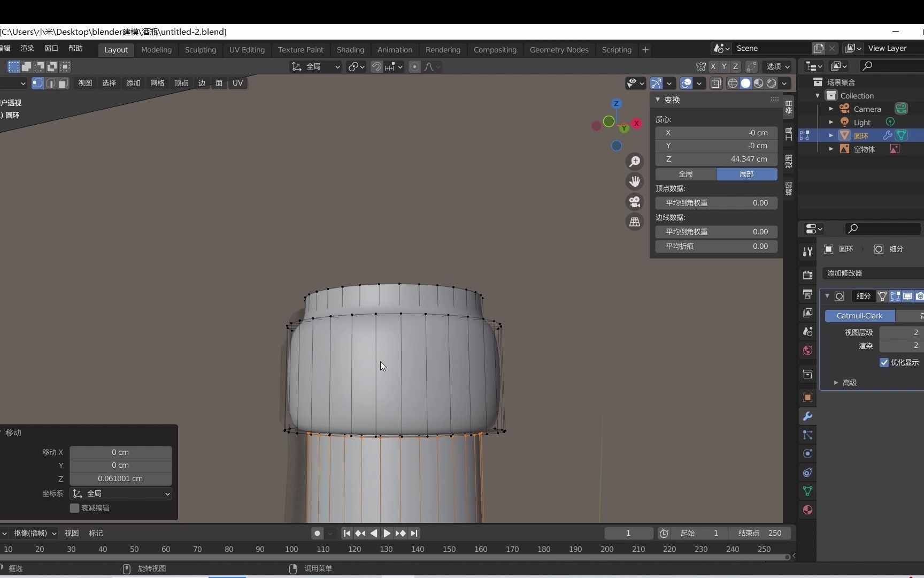The image size is (924, 578).
Task: Activate the snapping magnet icon
Action: tap(376, 66)
